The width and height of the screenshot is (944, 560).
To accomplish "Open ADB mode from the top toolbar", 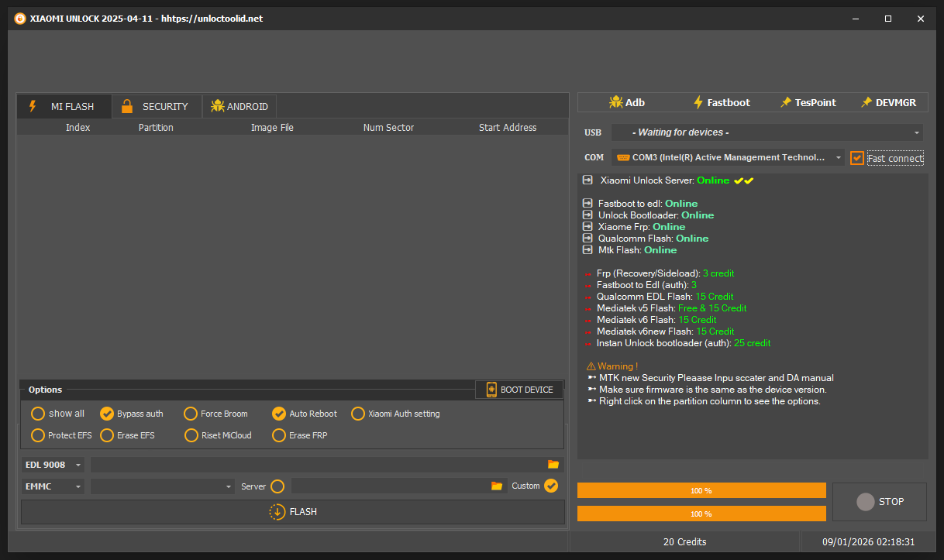I will [627, 101].
